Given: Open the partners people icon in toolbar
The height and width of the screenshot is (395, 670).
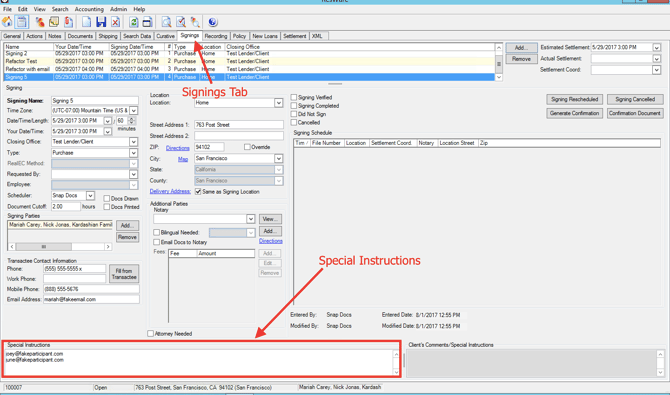Looking at the screenshot, I should coord(40,22).
